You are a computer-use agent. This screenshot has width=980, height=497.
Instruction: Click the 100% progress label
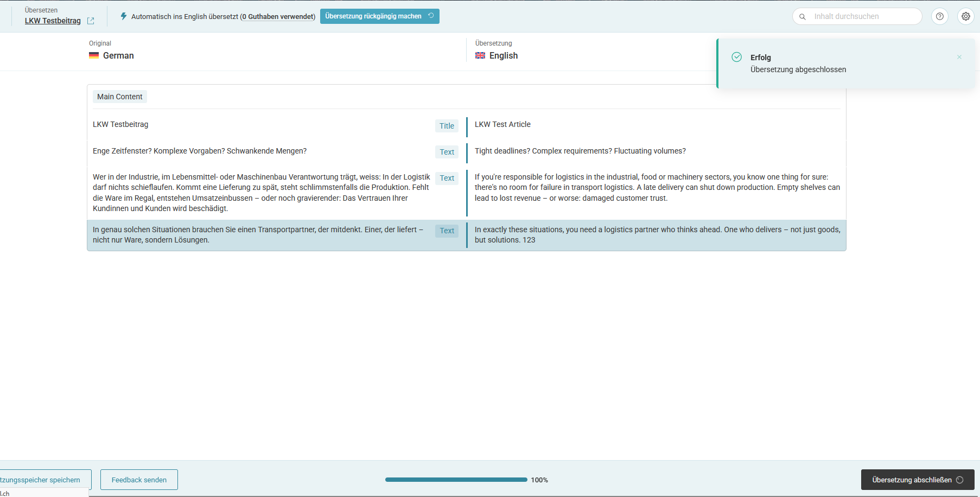coord(539,480)
